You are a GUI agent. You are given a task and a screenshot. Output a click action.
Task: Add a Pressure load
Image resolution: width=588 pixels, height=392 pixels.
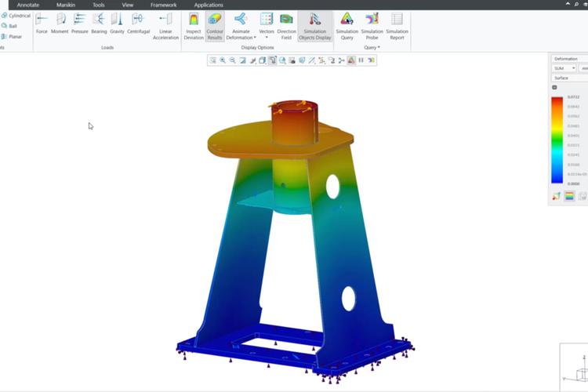(x=79, y=23)
